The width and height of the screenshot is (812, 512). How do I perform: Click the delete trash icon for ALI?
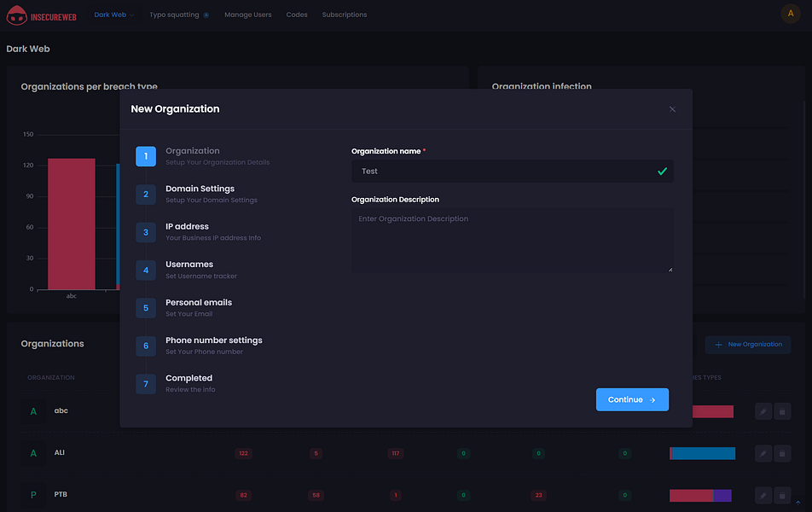[x=781, y=453]
